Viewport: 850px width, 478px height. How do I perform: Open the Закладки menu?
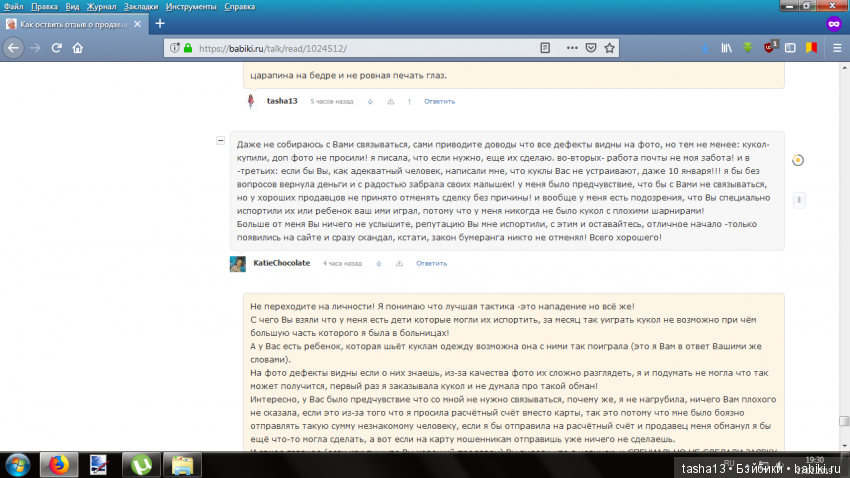(x=140, y=6)
